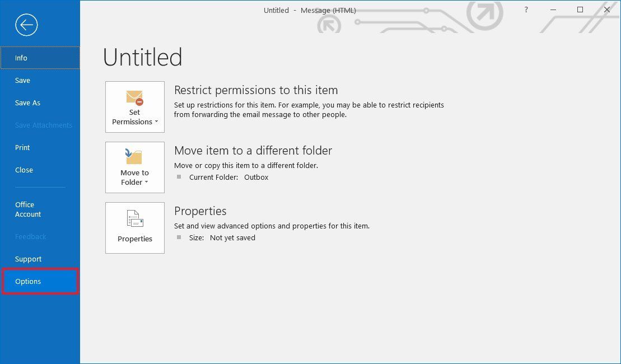621x364 pixels.
Task: Click the 'Size: Not yet saved' text
Action: point(222,237)
